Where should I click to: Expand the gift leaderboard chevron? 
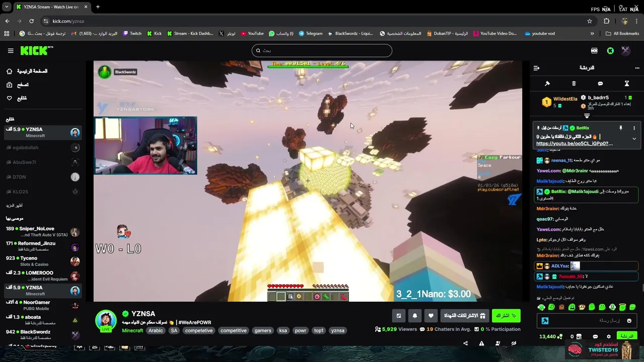pyautogui.click(x=587, y=116)
